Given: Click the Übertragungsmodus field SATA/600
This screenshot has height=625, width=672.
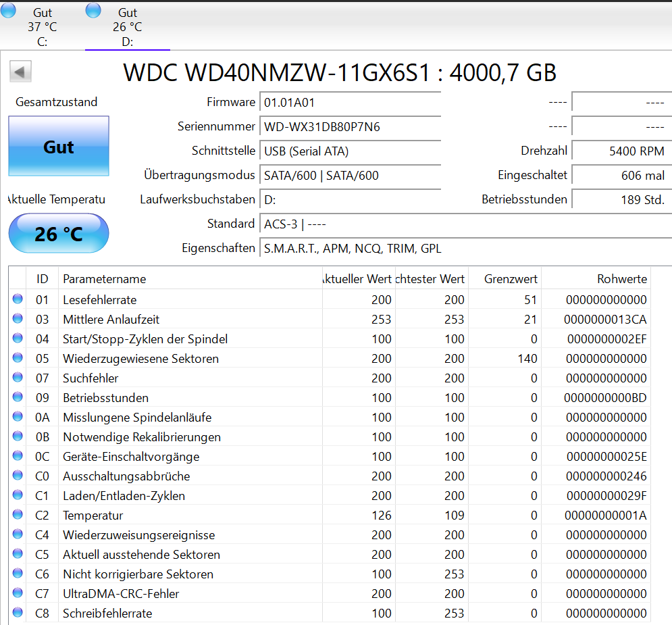Looking at the screenshot, I should coord(350,175).
